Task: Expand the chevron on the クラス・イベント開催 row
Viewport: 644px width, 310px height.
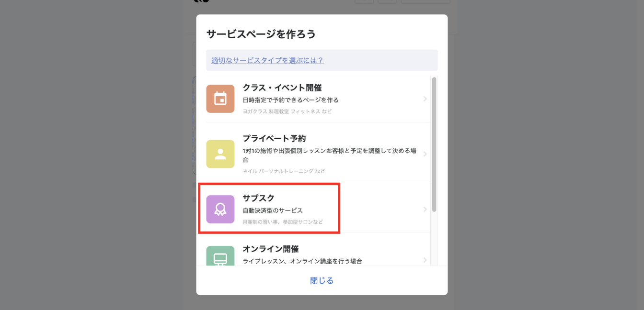Action: pos(425,99)
